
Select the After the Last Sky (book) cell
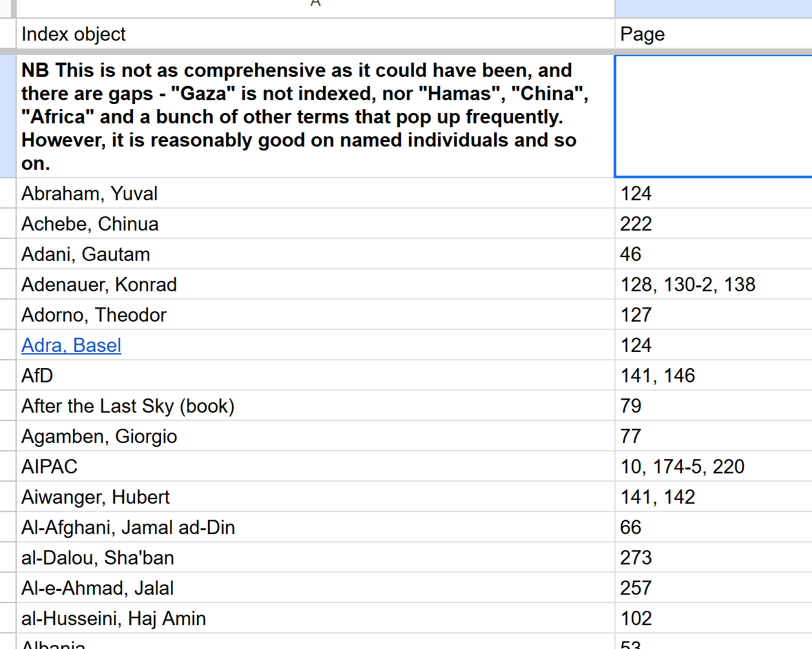tap(315, 406)
